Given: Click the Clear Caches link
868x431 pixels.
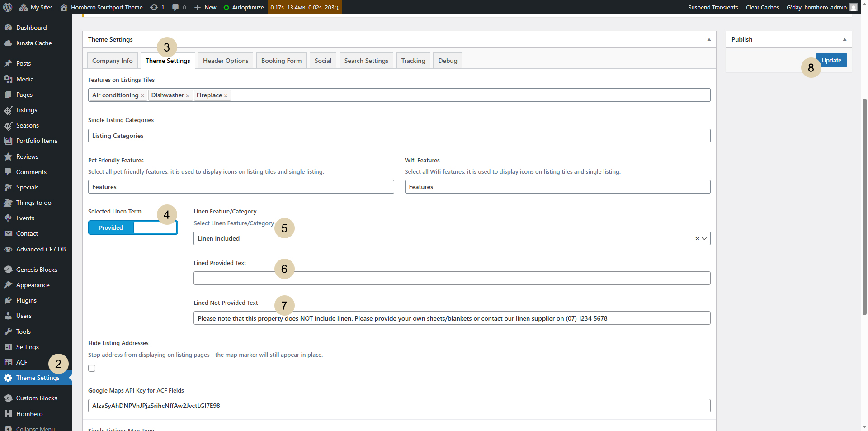Looking at the screenshot, I should tap(762, 7).
